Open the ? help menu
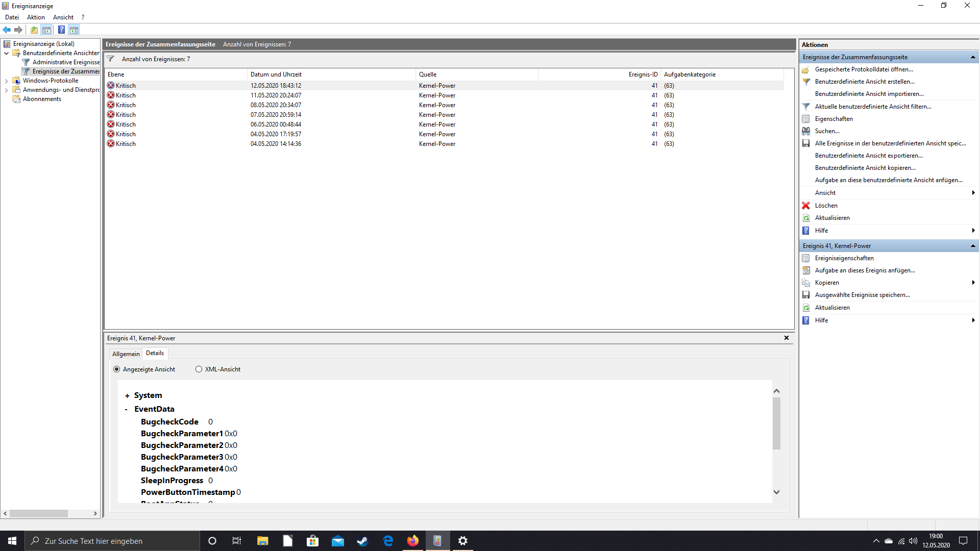Image resolution: width=980 pixels, height=551 pixels. pos(83,17)
